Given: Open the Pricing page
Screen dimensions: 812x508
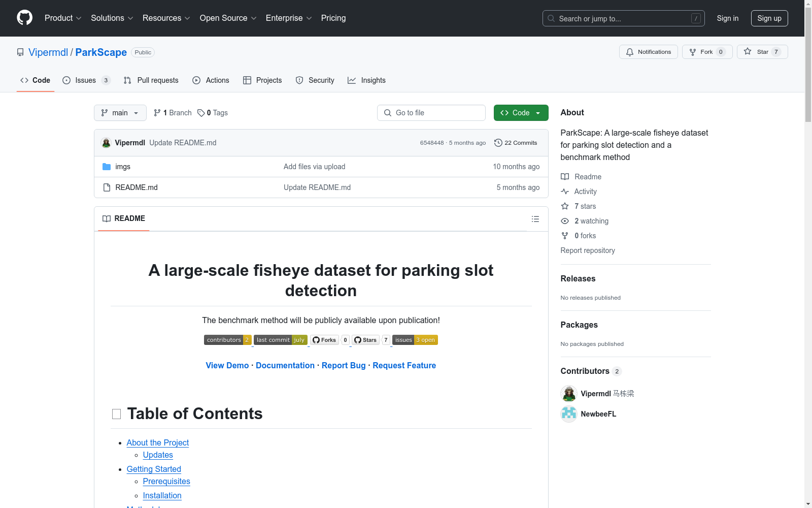Looking at the screenshot, I should pyautogui.click(x=333, y=18).
